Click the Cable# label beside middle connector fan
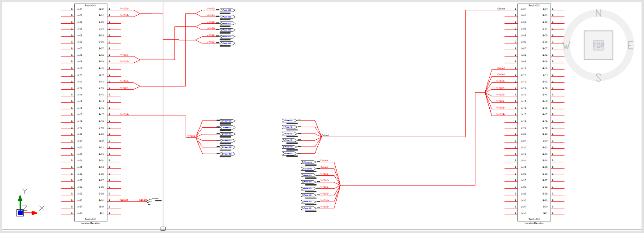Image resolution: width=644 pixels, height=233 pixels. pyautogui.click(x=325, y=135)
